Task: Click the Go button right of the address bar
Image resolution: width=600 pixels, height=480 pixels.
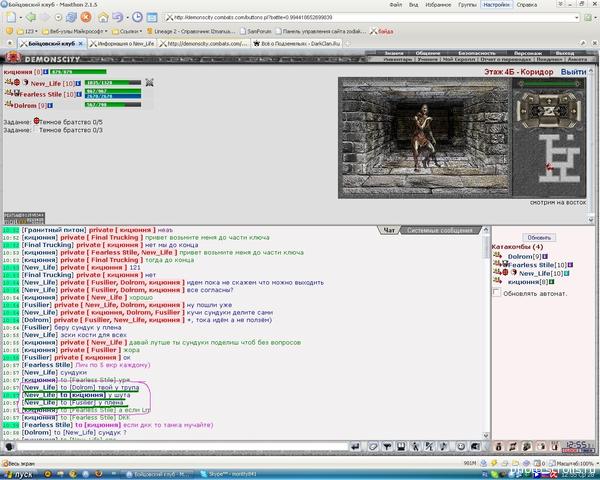Action: click(588, 17)
